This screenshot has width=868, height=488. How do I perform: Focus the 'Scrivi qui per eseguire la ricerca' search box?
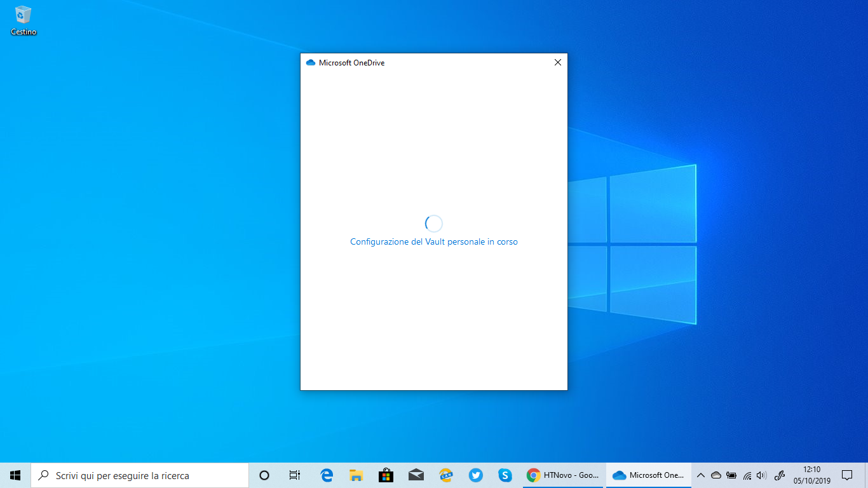(140, 475)
